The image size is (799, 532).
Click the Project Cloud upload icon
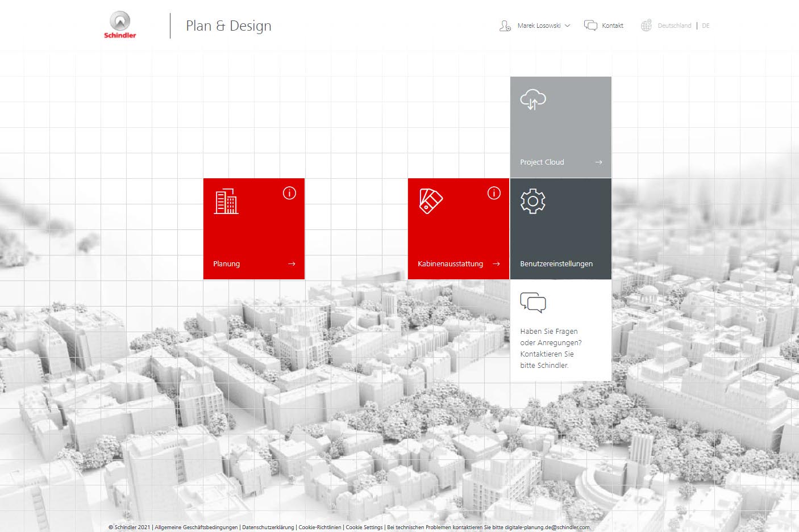[532, 99]
